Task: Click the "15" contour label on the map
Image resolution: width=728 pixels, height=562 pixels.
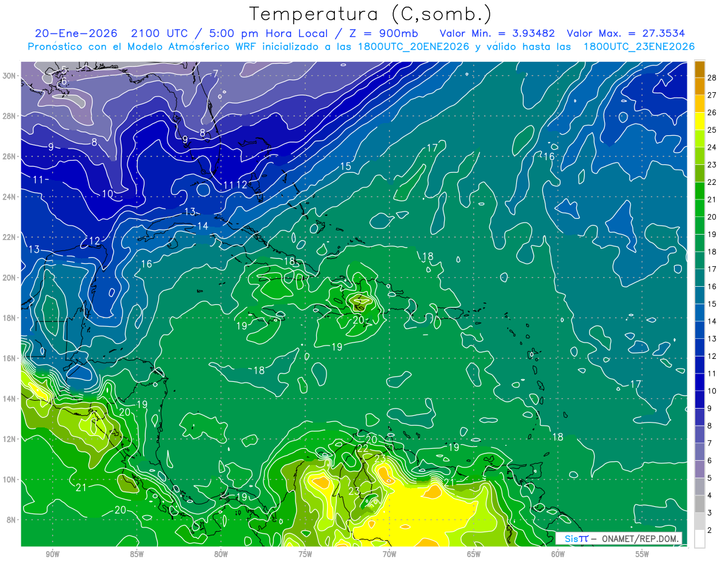Action: [345, 167]
